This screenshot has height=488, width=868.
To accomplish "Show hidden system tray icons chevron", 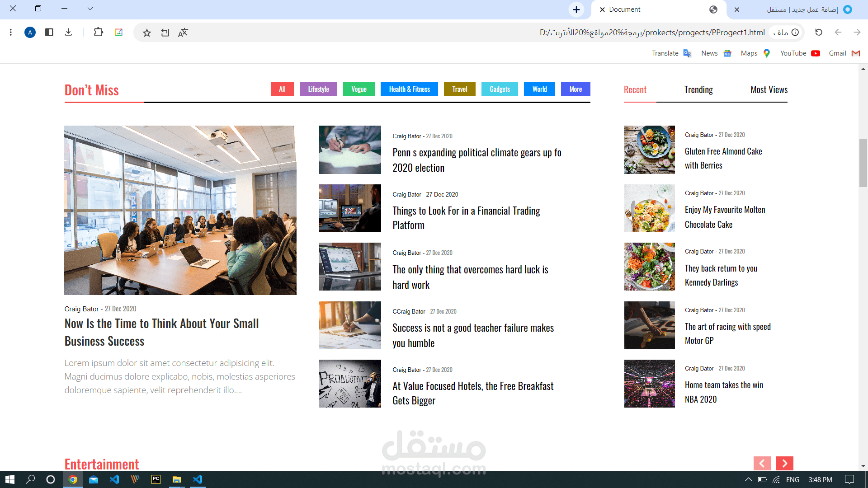I will tap(748, 479).
